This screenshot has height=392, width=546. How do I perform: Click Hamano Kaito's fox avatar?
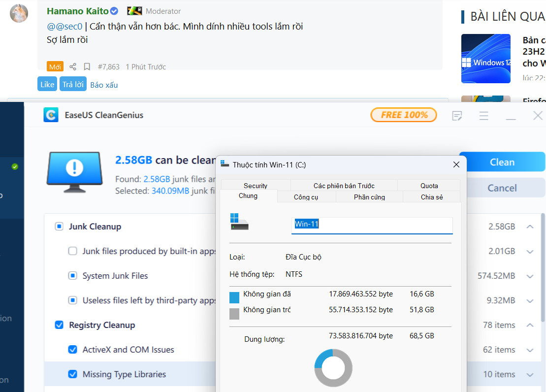[x=19, y=13]
